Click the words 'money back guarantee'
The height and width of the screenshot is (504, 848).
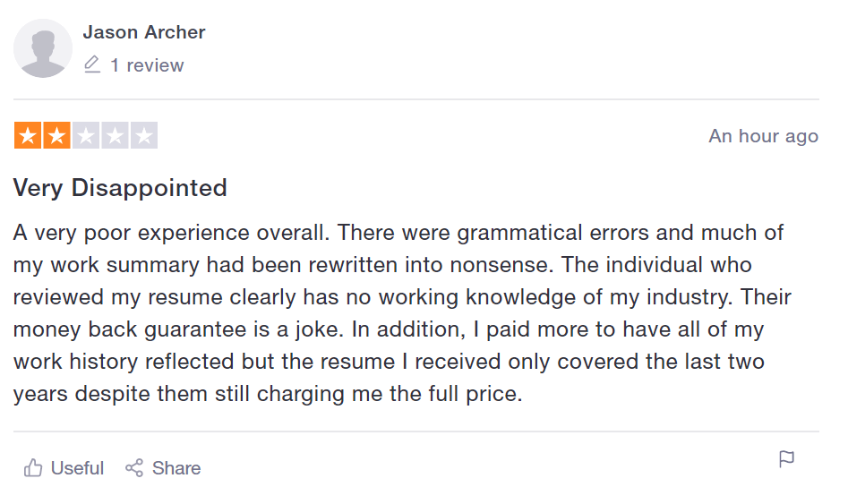(x=130, y=329)
